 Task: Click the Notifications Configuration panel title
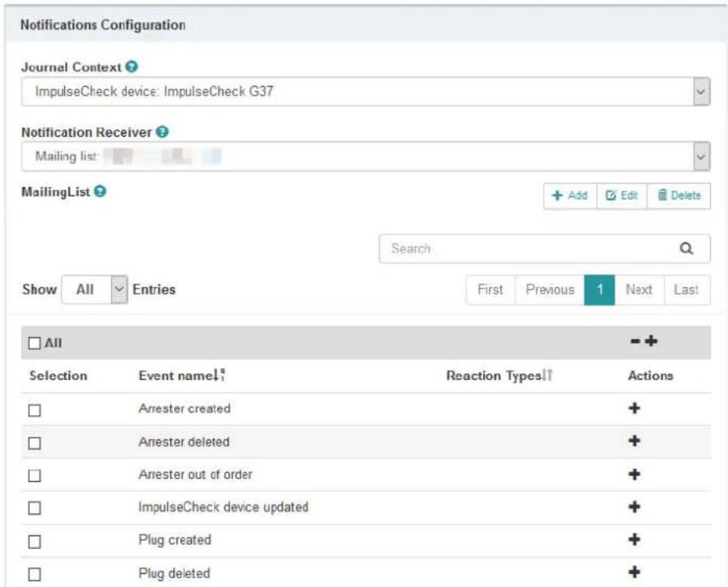[x=102, y=25]
